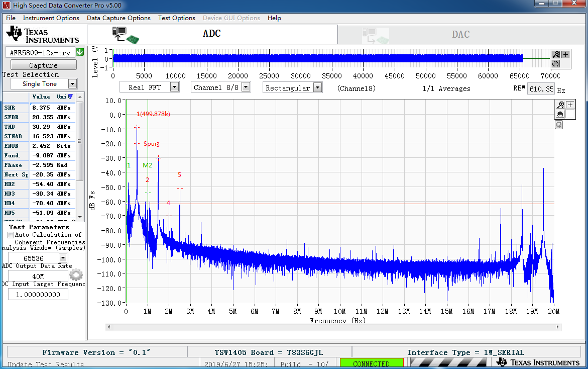Click results table scroll down arrow
This screenshot has height=369, width=588.
[x=80, y=217]
